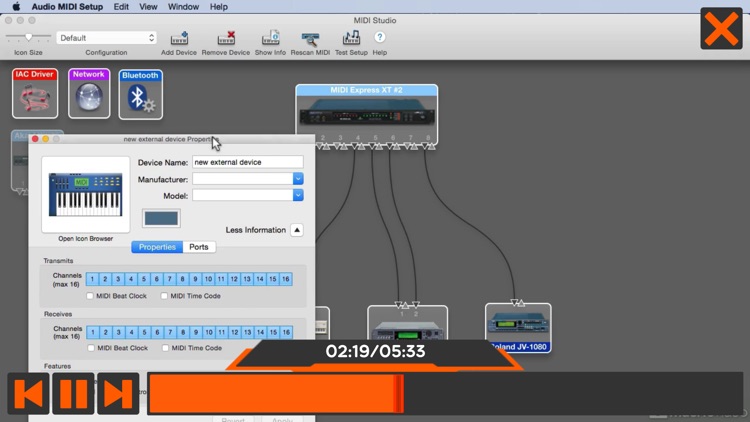This screenshot has height=422, width=750.
Task: Select the IAC Driver device
Action: click(35, 93)
